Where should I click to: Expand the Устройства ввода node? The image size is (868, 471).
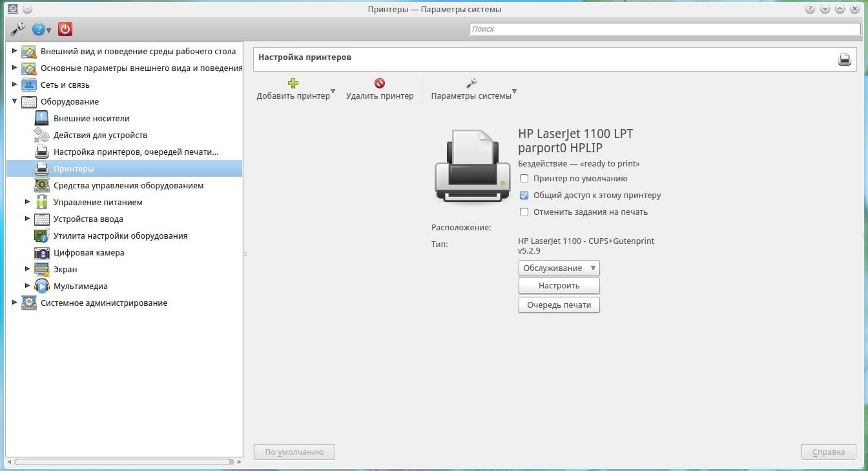27,219
